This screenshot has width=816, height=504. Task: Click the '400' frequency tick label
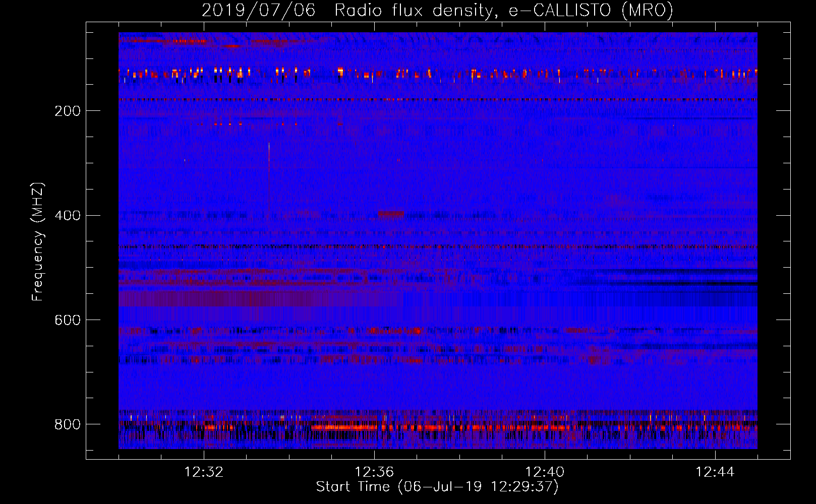(x=68, y=216)
